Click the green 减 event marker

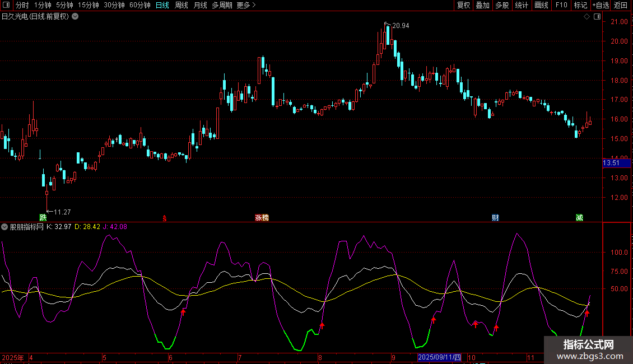click(x=579, y=217)
